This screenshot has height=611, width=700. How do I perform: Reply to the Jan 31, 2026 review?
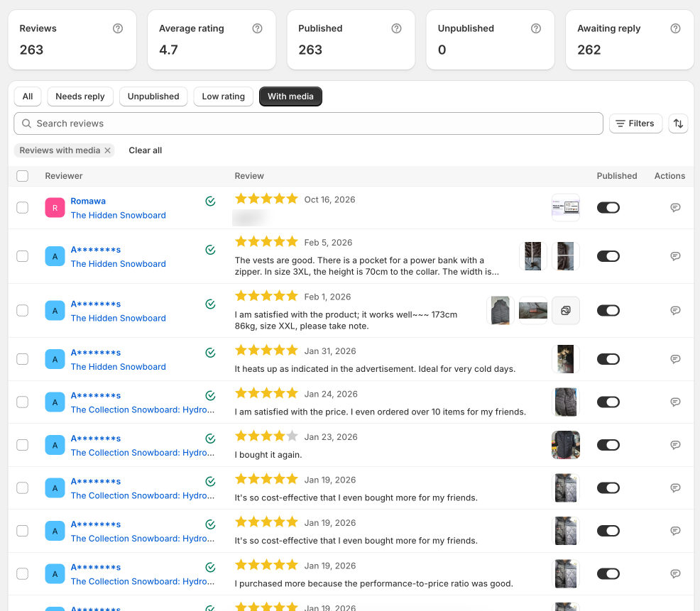675,359
